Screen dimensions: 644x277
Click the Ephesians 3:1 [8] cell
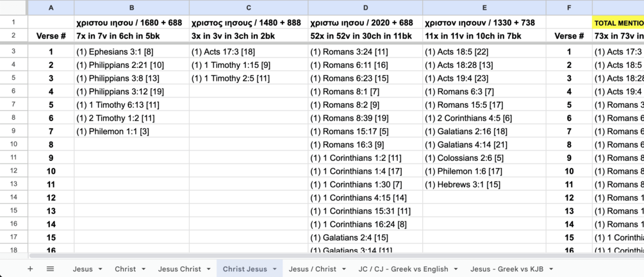tap(131, 52)
